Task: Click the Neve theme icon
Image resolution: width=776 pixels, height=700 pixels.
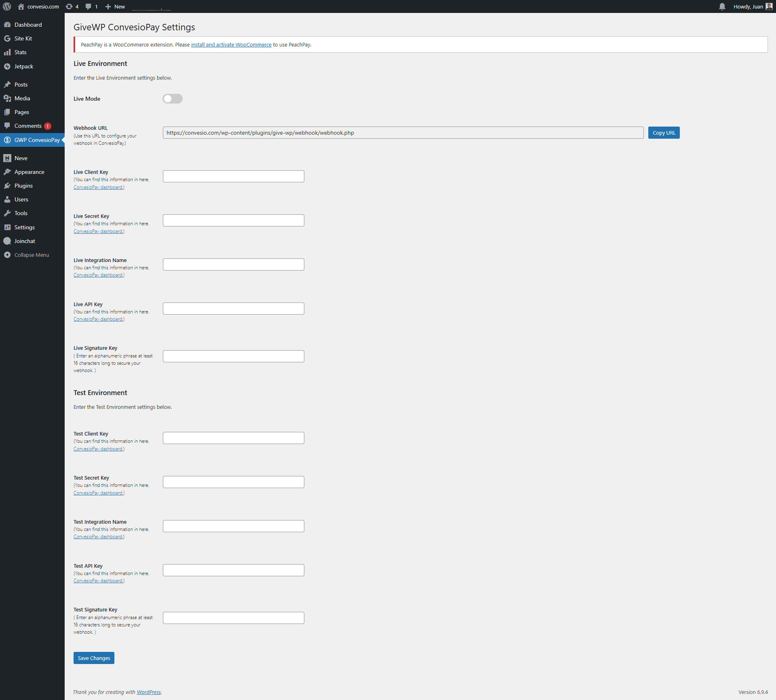Action: [x=7, y=158]
